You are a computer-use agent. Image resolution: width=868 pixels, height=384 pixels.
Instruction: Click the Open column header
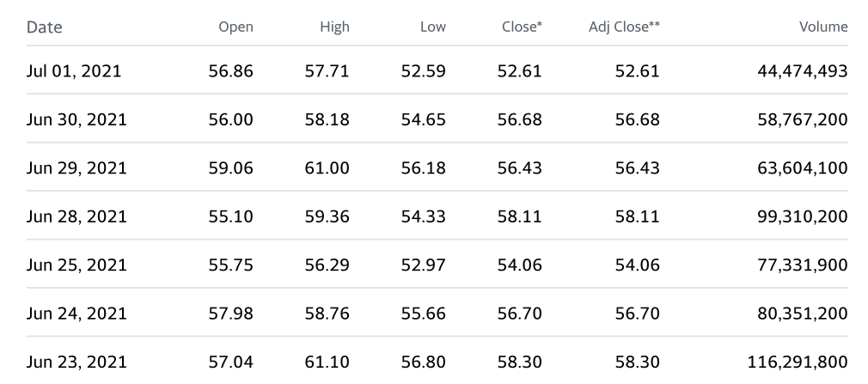236,27
